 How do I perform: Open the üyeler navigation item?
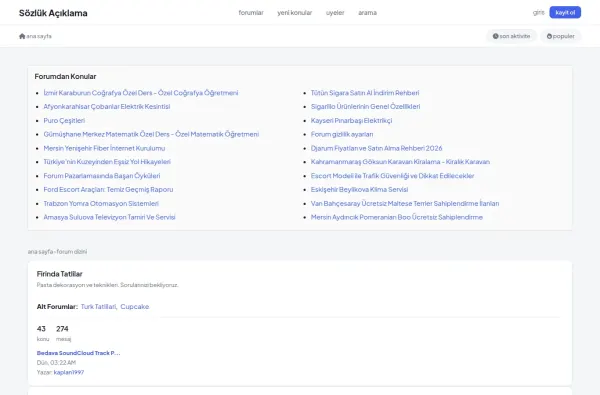(335, 13)
